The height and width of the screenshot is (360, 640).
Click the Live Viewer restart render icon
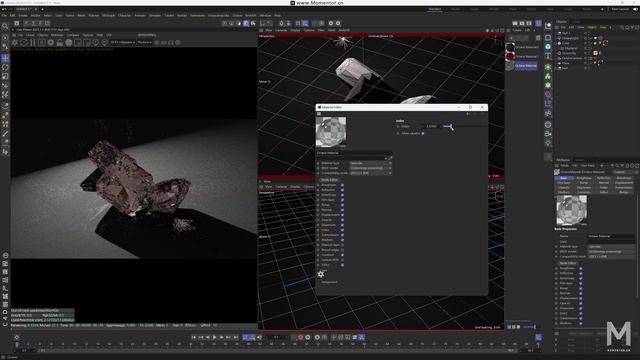coord(24,42)
